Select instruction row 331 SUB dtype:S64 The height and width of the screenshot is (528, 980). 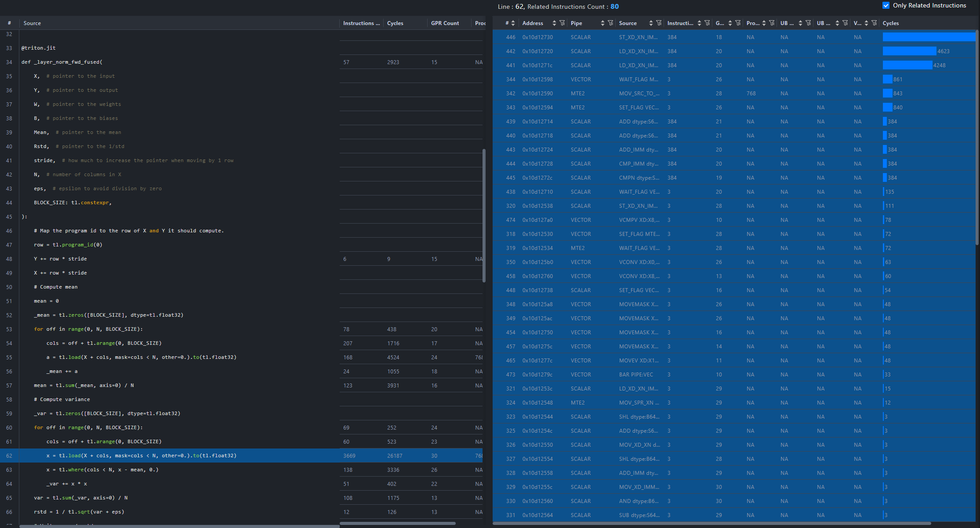click(x=734, y=515)
